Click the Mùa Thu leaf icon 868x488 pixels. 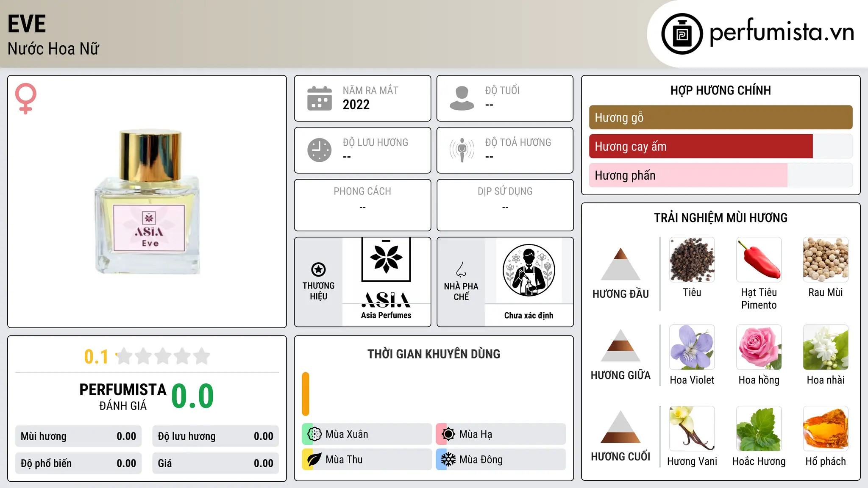point(314,460)
